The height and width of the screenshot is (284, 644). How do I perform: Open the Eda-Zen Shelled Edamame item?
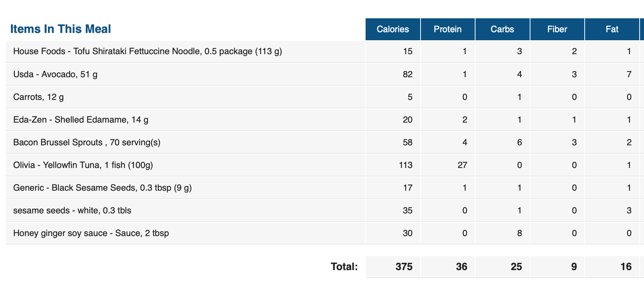pyautogui.click(x=81, y=120)
